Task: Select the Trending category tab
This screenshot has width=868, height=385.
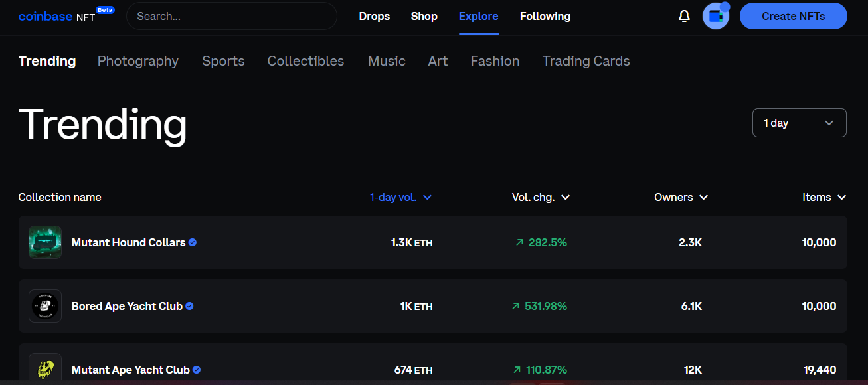Action: click(47, 61)
